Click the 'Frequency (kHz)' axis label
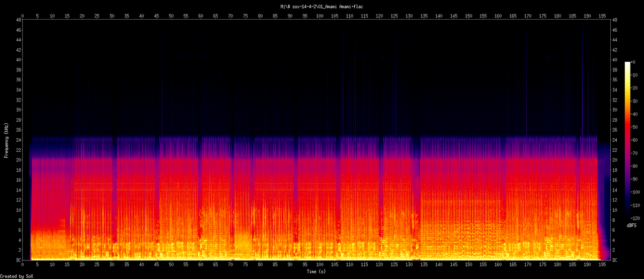This screenshot has height=279, width=644. [6, 140]
